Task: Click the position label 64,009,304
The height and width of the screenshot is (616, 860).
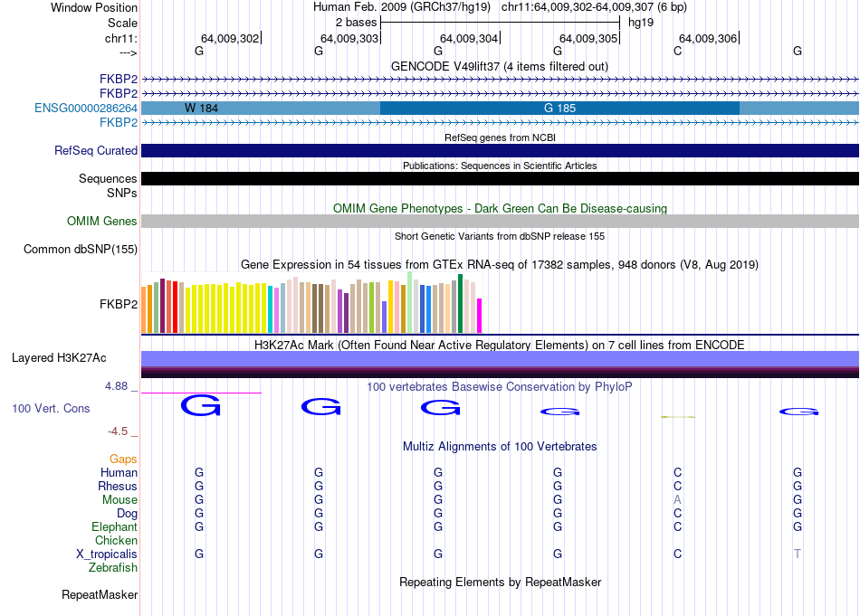Action: point(469,38)
